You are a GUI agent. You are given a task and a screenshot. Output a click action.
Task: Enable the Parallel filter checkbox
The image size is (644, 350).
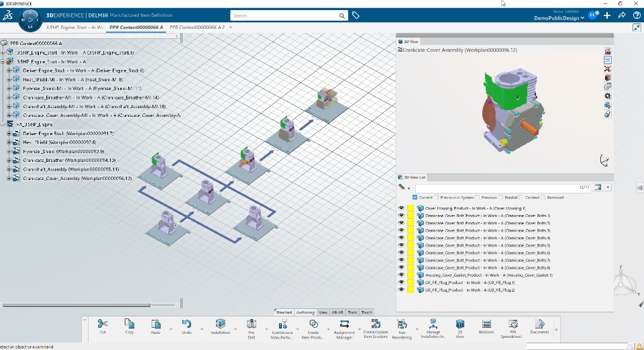(x=501, y=198)
